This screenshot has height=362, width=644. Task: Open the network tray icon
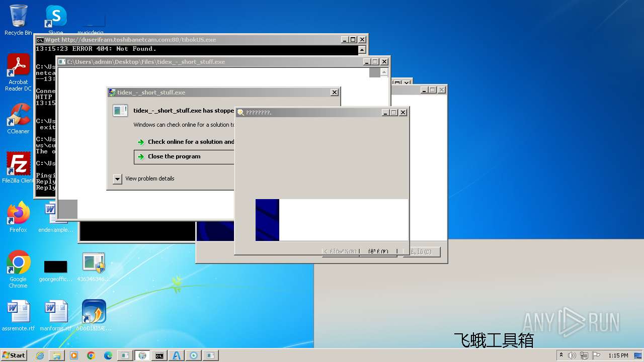pos(584,355)
